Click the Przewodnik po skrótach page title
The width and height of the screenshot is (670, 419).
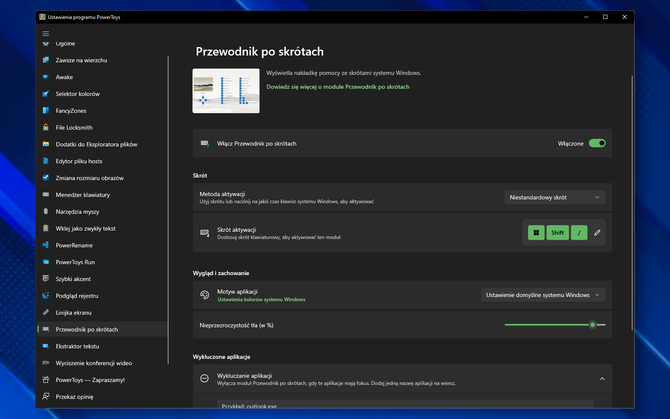pos(259,52)
